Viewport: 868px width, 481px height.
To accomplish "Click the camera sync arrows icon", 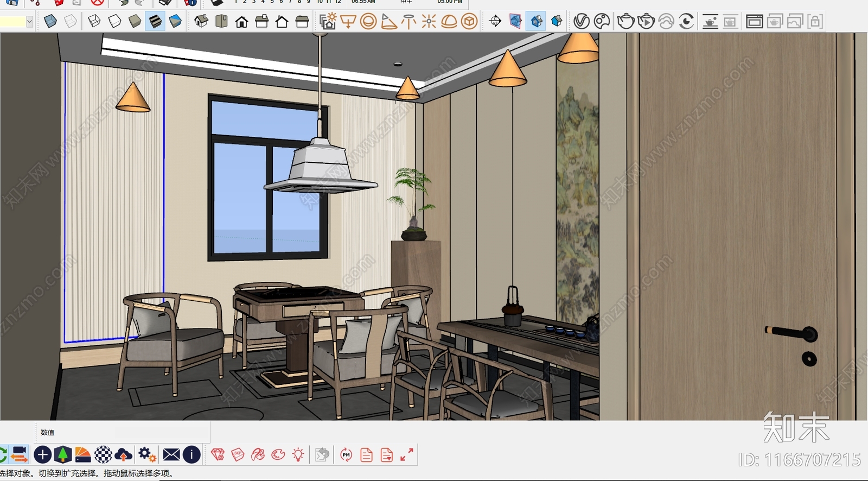I will point(19,454).
